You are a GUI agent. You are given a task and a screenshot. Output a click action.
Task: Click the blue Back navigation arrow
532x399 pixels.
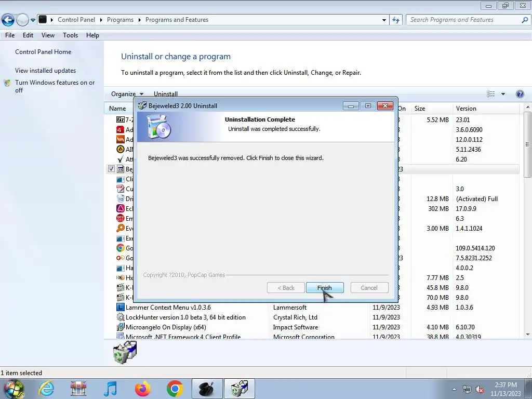pyautogui.click(x=8, y=20)
